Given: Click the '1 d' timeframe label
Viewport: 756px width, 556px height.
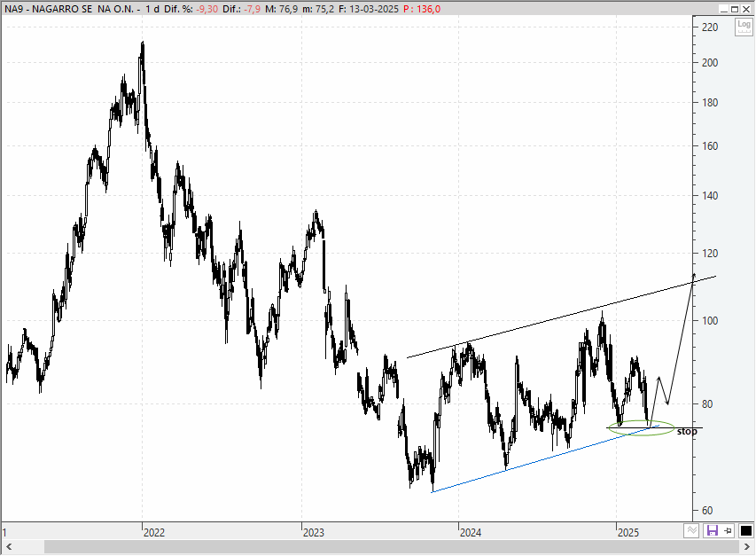Looking at the screenshot, I should click(x=152, y=9).
